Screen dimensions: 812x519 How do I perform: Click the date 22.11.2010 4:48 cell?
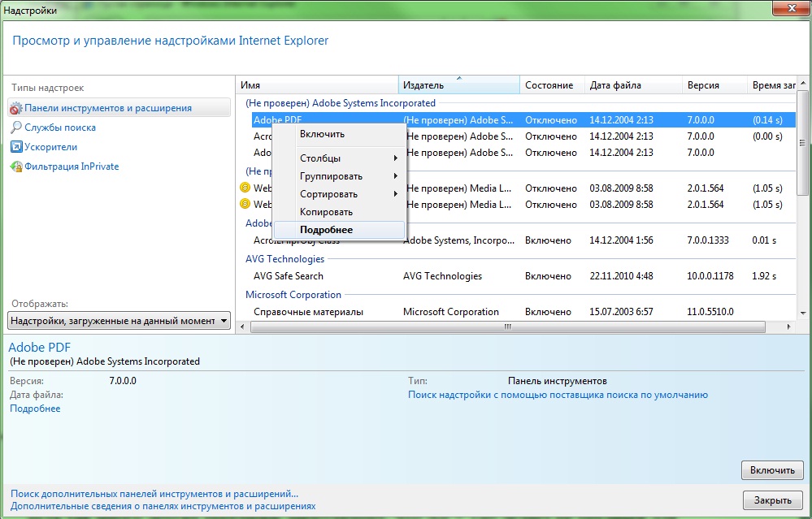[621, 276]
